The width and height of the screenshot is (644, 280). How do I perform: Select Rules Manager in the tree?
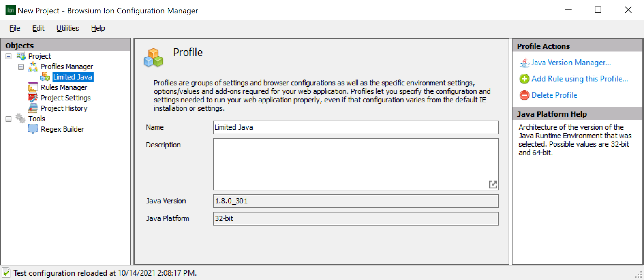[x=64, y=87]
